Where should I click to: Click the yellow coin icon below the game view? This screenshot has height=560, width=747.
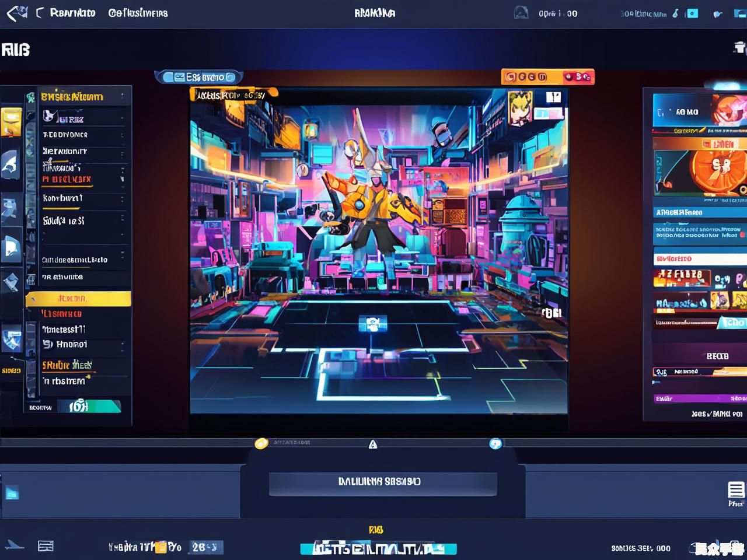click(261, 444)
